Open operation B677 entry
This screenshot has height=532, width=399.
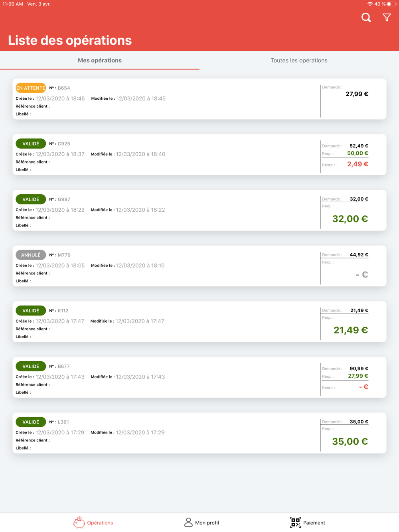(x=199, y=377)
